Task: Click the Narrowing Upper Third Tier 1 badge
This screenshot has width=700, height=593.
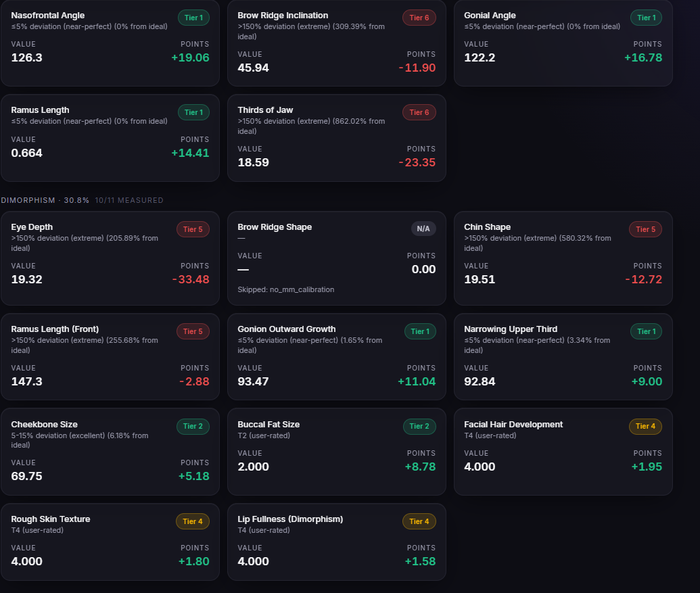Action: point(646,331)
